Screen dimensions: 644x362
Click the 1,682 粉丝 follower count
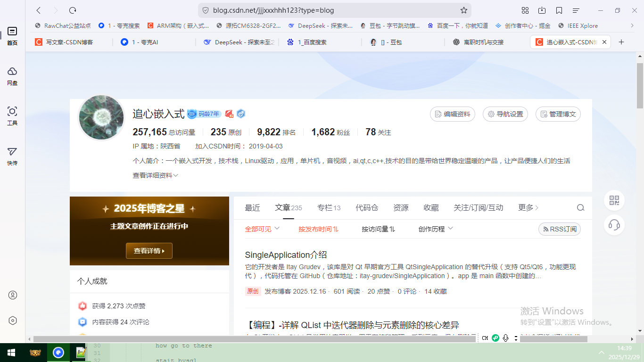coord(330,132)
